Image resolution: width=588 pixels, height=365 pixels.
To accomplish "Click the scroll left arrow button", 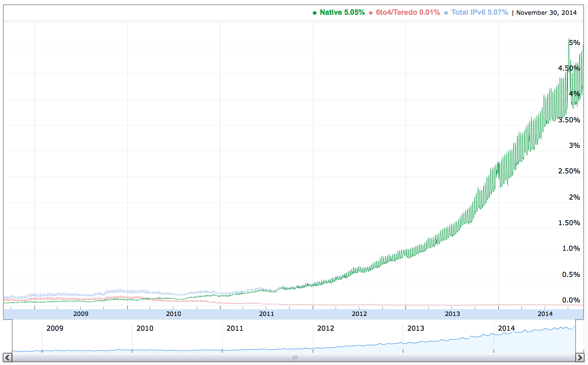I will 7,357.
